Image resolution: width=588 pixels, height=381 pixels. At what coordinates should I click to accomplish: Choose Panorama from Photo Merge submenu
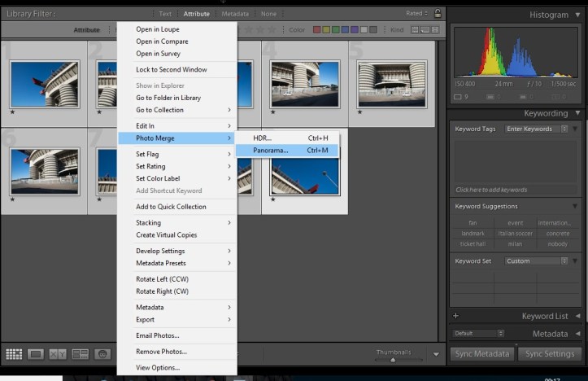pos(271,151)
